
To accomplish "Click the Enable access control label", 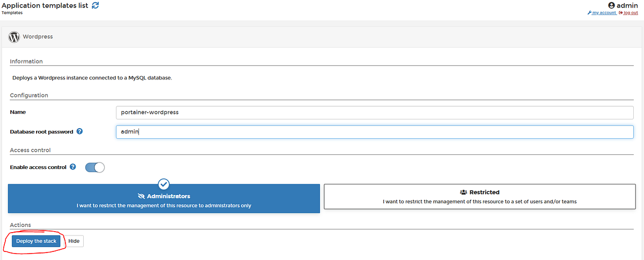I will (38, 167).
